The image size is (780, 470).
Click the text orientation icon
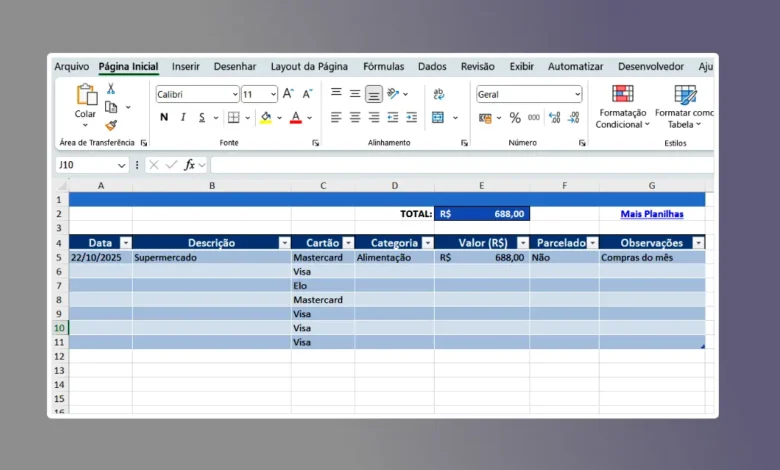click(x=393, y=94)
